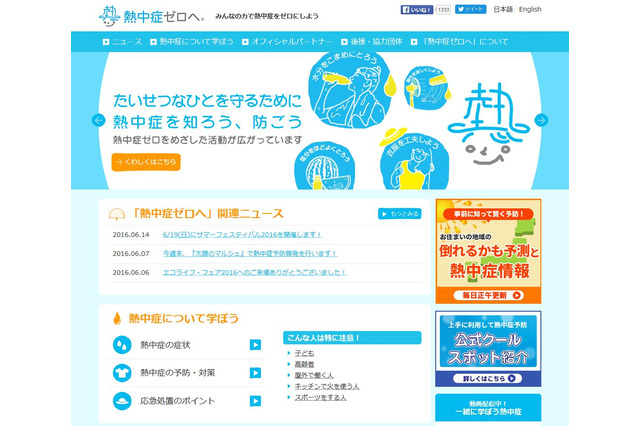Open the 屋外で働く人 link
The width and height of the screenshot is (640, 426).
pyautogui.click(x=314, y=375)
